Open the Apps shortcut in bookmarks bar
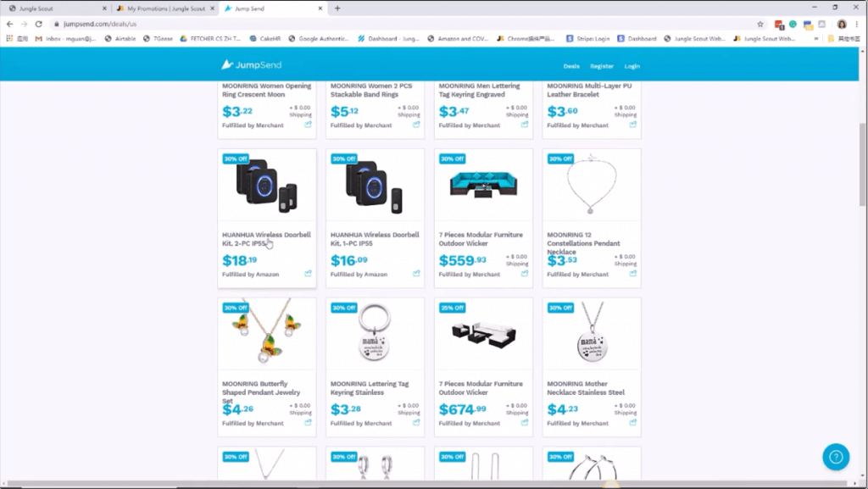868x489 pixels. pyautogui.click(x=17, y=39)
